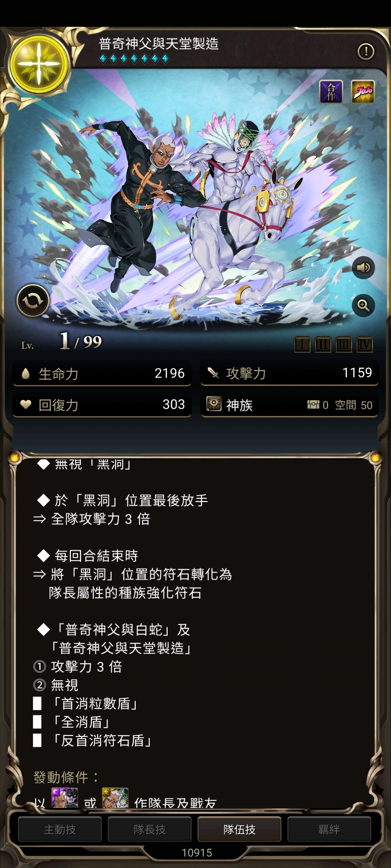Select refinement level II box

pos(323,345)
